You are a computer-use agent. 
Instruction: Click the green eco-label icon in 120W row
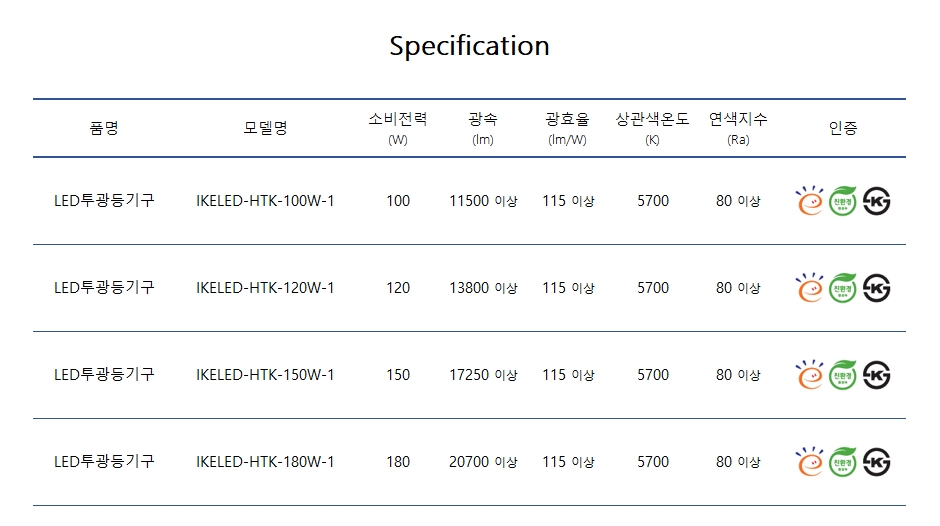click(843, 288)
